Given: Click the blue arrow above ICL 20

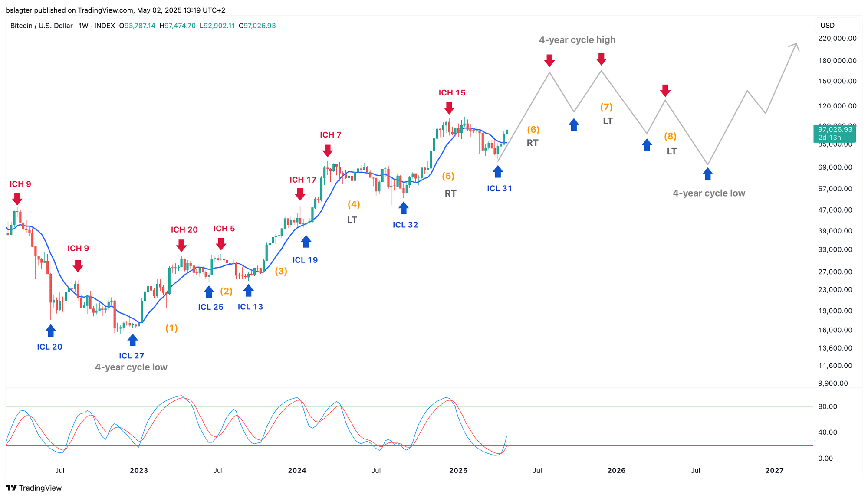Looking at the screenshot, I should coord(51,331).
